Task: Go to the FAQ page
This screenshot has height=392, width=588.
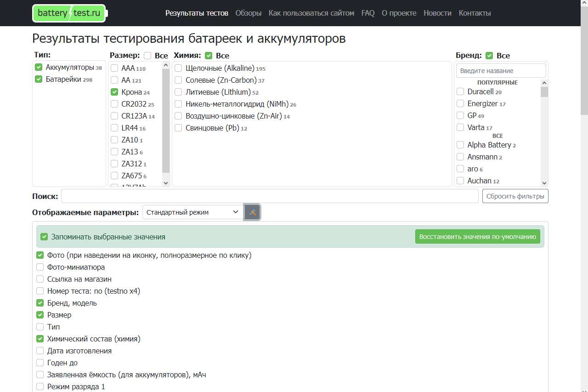Action: coord(367,13)
